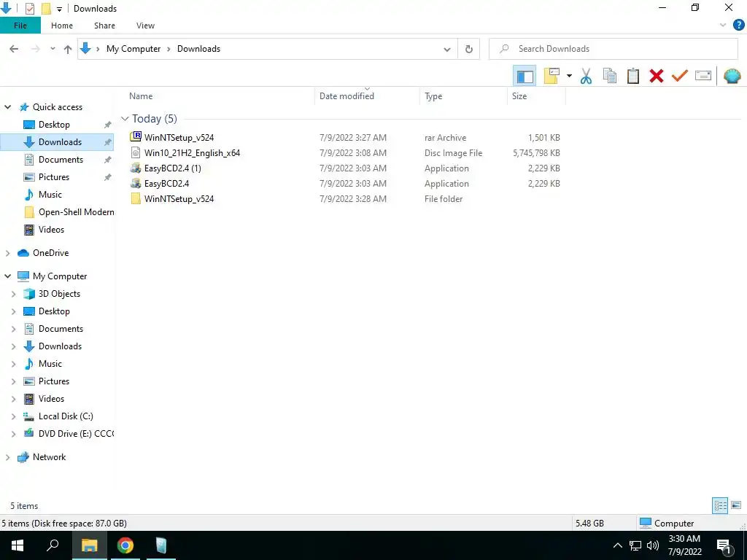This screenshot has width=747, height=560.
Task: Click the quick access toolbar properties checkmark icon
Action: tap(29, 9)
